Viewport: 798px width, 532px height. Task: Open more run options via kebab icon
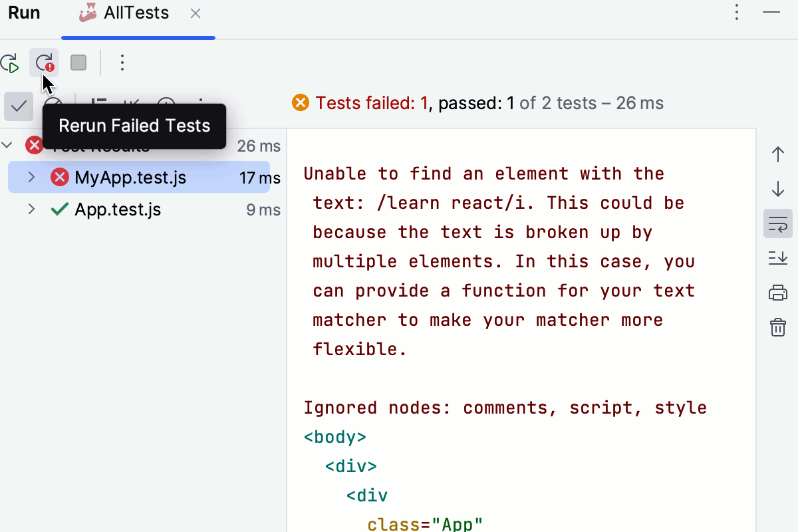click(122, 63)
